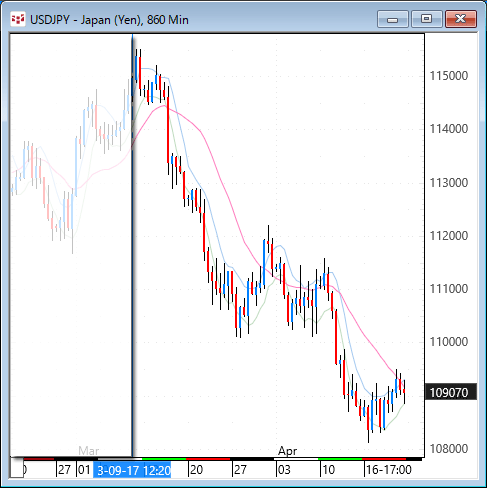Click the 112000 price axis label
The height and width of the screenshot is (488, 487).
pyautogui.click(x=449, y=236)
